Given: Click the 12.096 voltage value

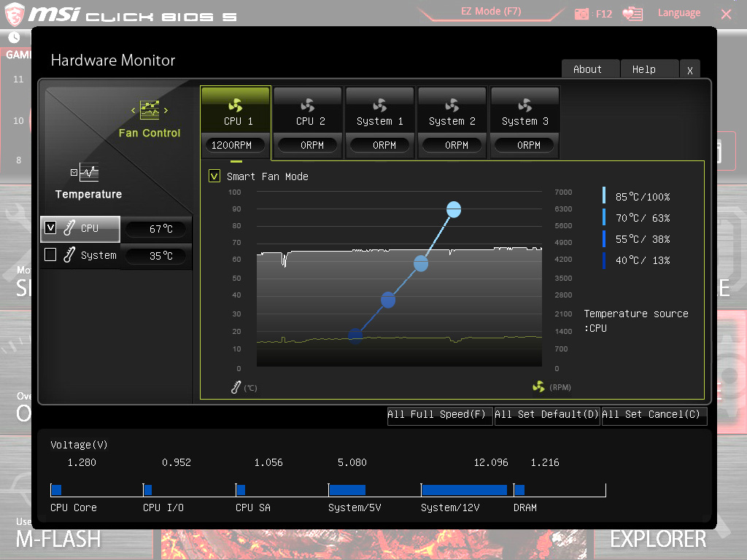Looking at the screenshot, I should 491,462.
